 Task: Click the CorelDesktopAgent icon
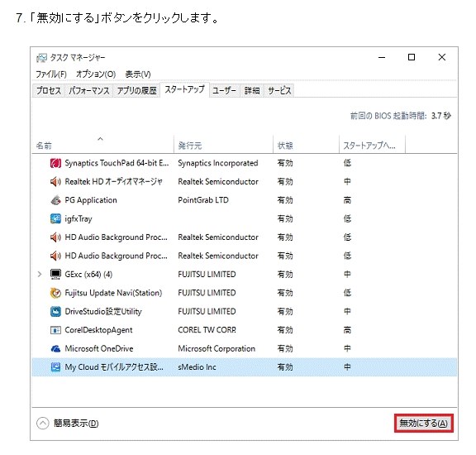point(55,330)
